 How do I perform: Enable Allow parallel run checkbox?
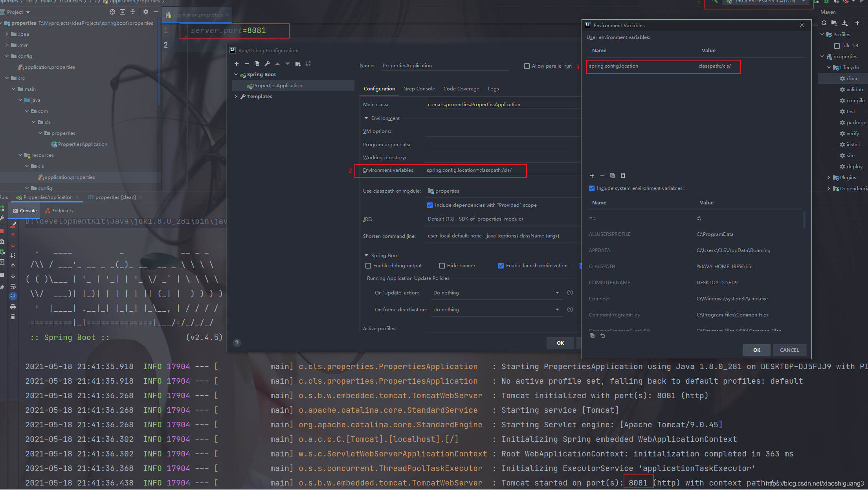(527, 66)
